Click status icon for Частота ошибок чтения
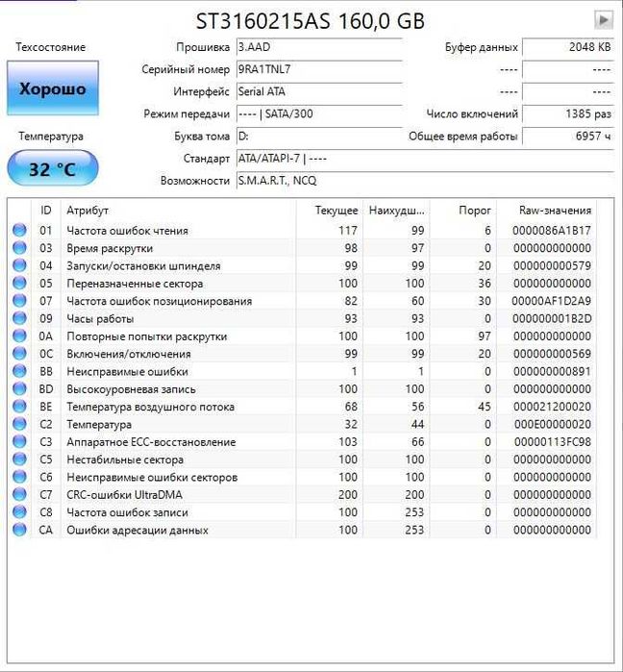 [x=20, y=231]
